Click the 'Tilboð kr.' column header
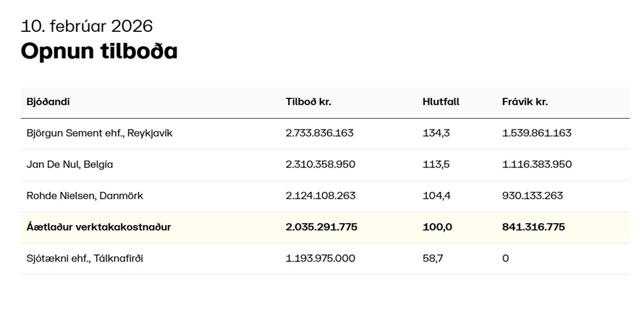This screenshot has height=323, width=644. click(x=308, y=102)
